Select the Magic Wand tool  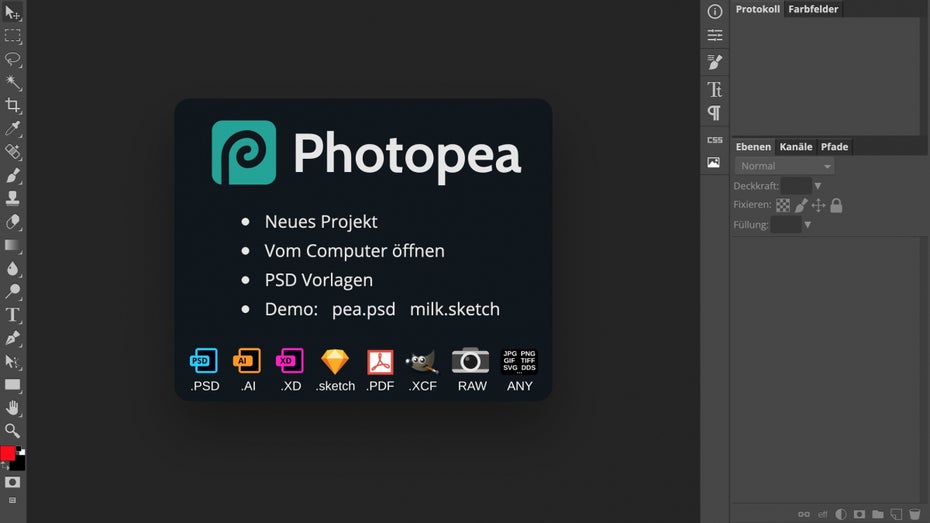13,82
